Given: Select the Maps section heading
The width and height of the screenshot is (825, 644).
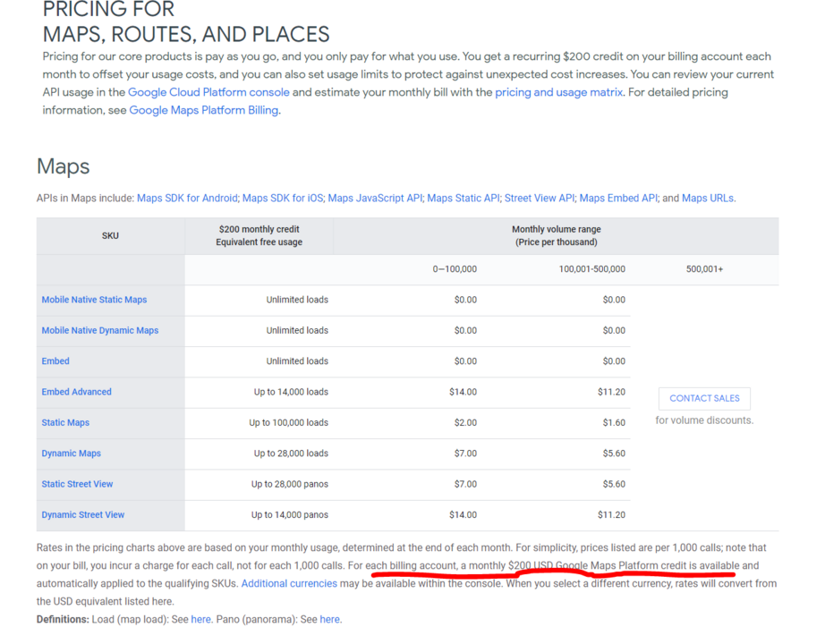Looking at the screenshot, I should 64,166.
